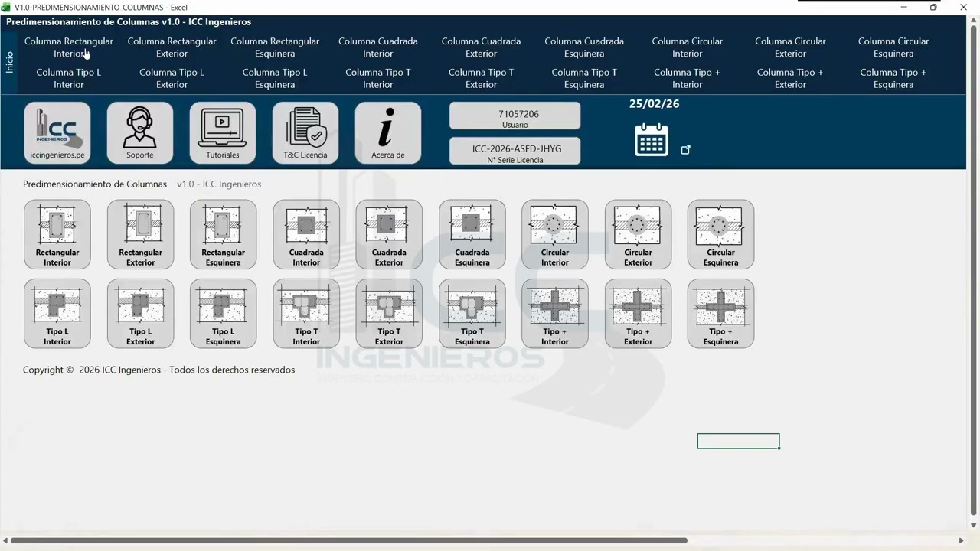The width and height of the screenshot is (980, 551).
Task: Open the Tutoriales laptop icon
Action: click(223, 133)
